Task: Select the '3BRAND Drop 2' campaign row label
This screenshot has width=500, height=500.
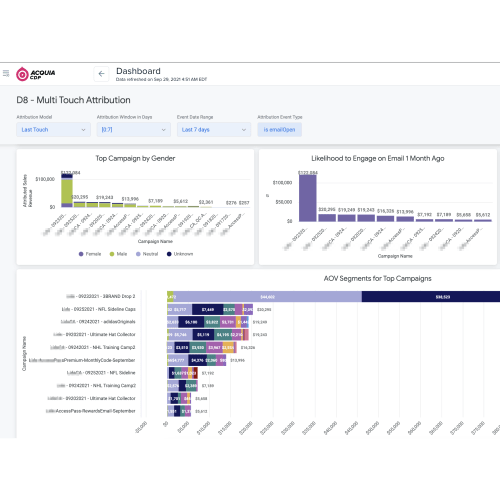Action: pyautogui.click(x=101, y=296)
